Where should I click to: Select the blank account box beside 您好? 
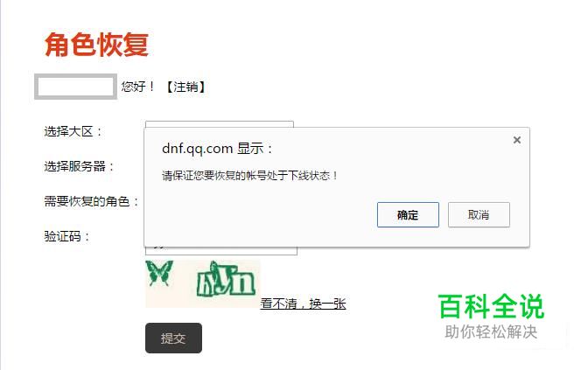pos(76,87)
